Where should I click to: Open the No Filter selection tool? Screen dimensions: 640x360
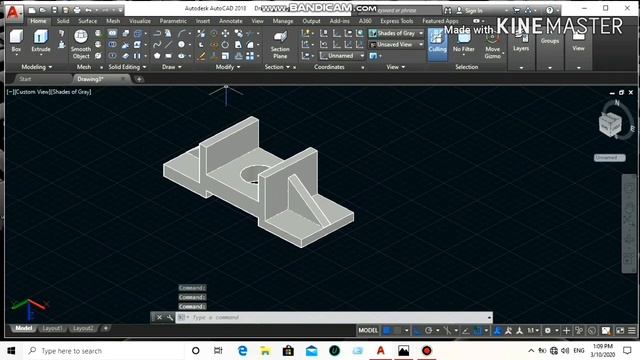point(464,41)
